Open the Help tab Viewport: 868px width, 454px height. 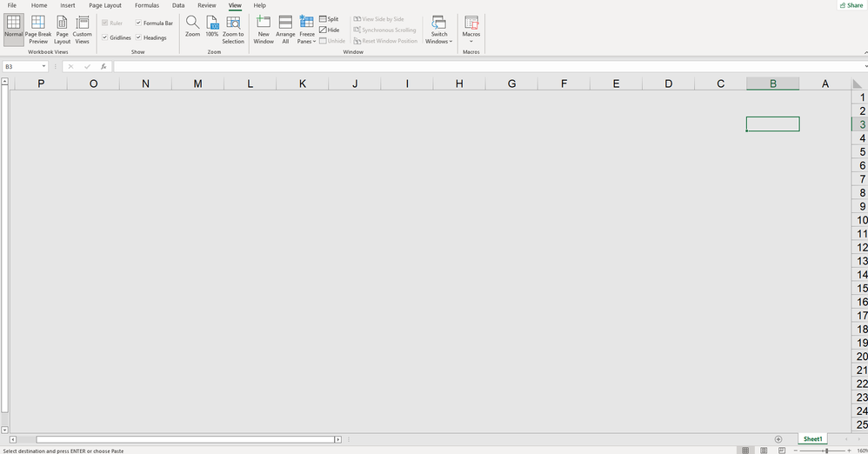260,5
